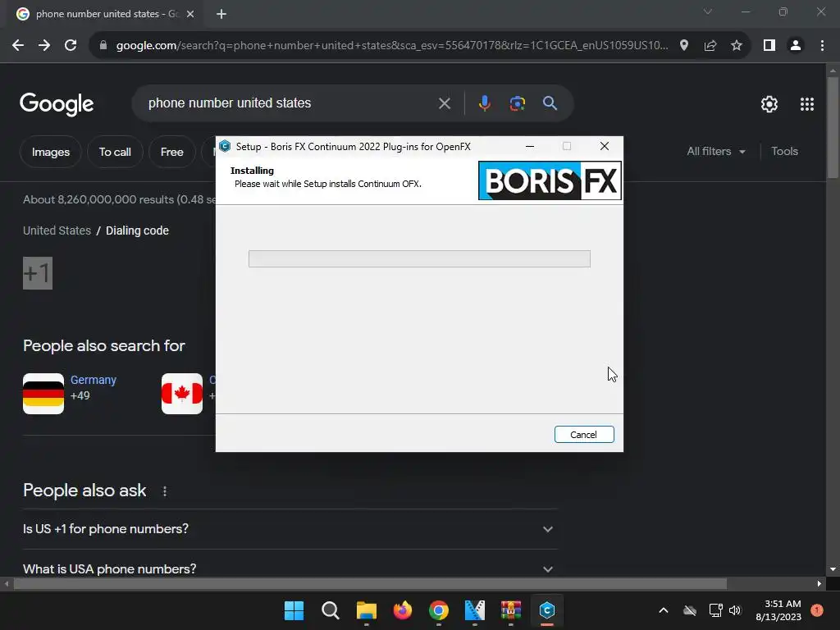Reload the Google search page
Viewport: 840px width, 630px height.
[71, 46]
